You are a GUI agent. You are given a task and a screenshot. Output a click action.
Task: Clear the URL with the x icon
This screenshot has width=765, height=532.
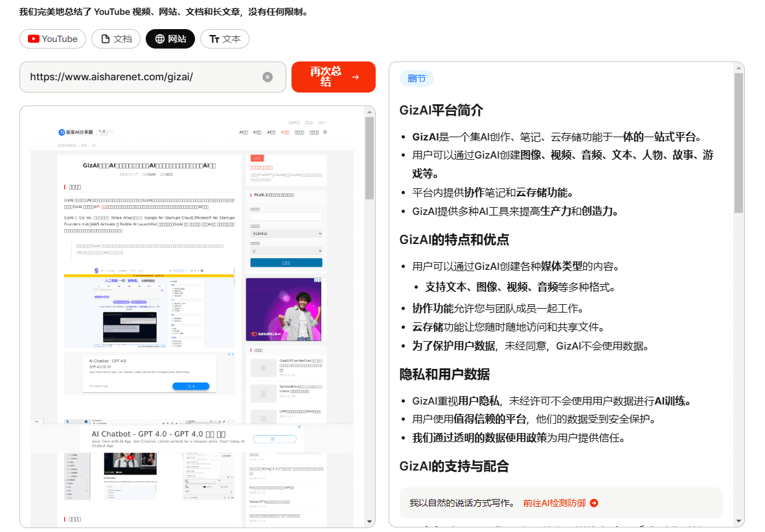click(x=268, y=77)
